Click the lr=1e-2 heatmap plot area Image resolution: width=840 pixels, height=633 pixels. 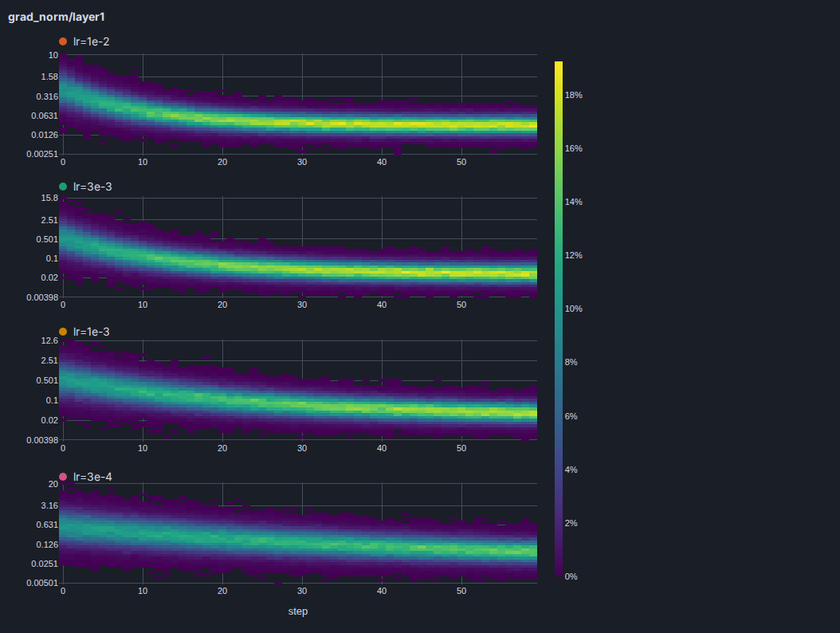pyautogui.click(x=300, y=104)
